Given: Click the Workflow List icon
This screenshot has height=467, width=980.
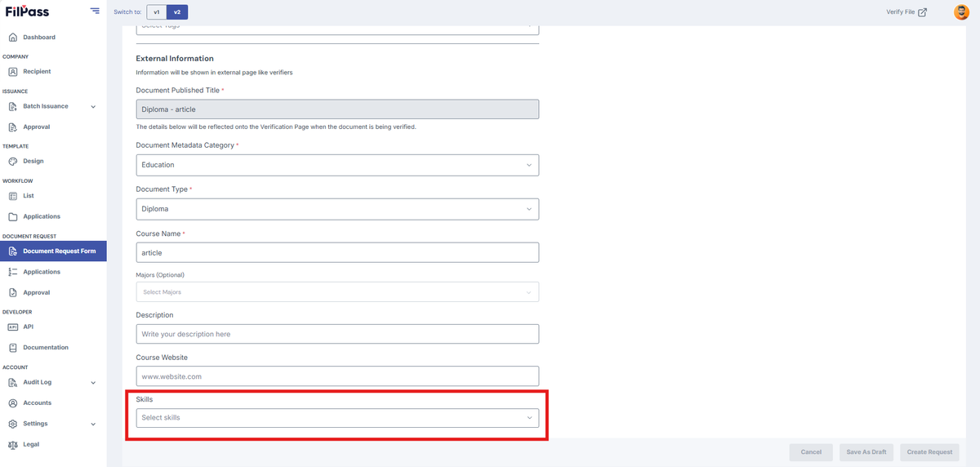Looking at the screenshot, I should (x=13, y=196).
